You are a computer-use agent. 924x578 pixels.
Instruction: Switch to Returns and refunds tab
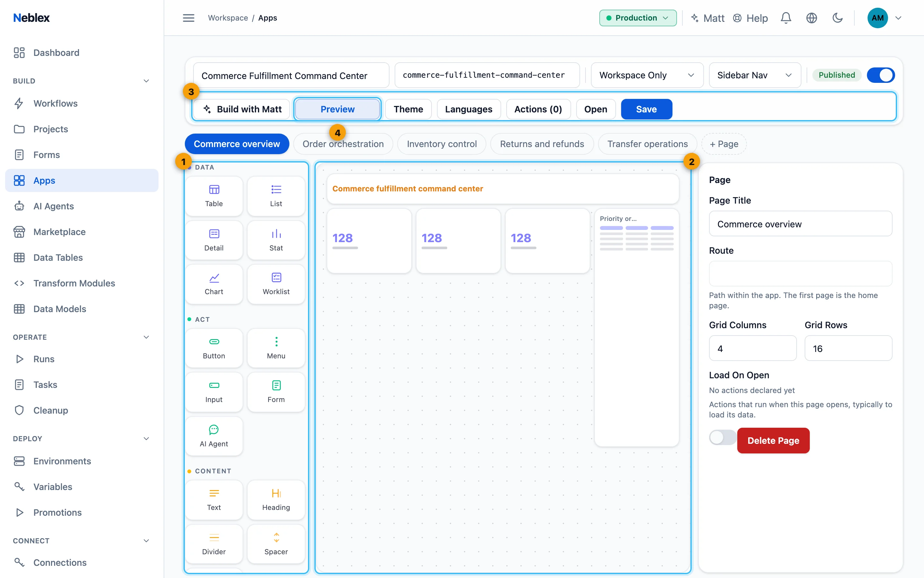pyautogui.click(x=542, y=144)
